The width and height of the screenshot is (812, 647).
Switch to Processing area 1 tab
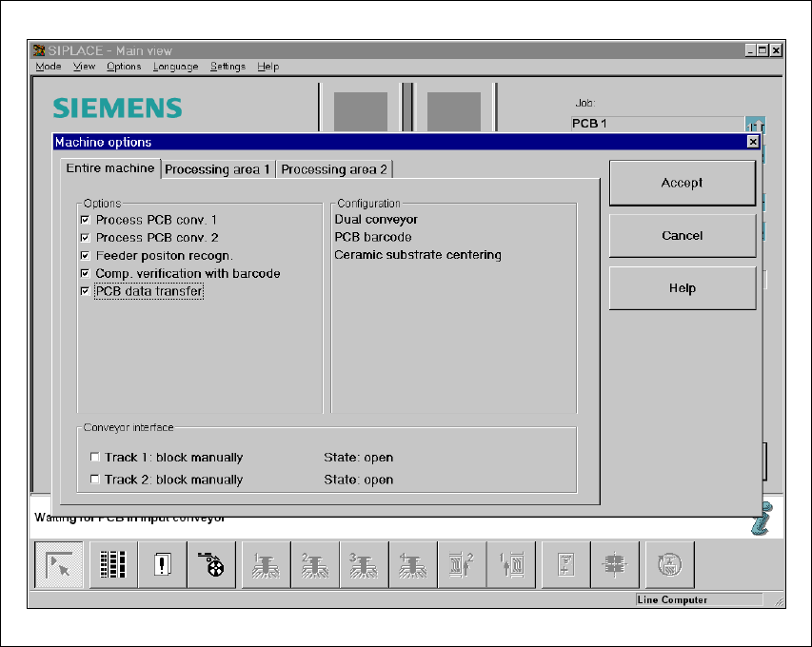pyautogui.click(x=217, y=169)
